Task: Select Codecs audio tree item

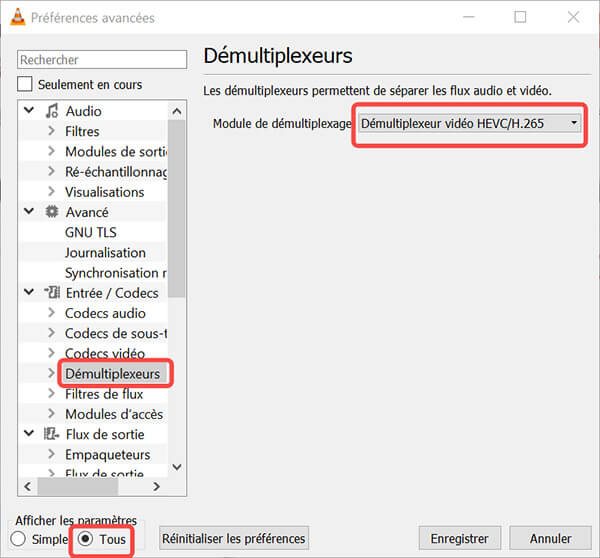Action: click(105, 313)
